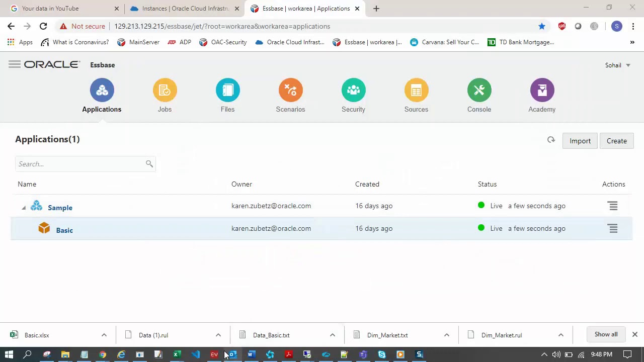Close the downloads bar
Screen dimensions: 644x362
(635, 334)
